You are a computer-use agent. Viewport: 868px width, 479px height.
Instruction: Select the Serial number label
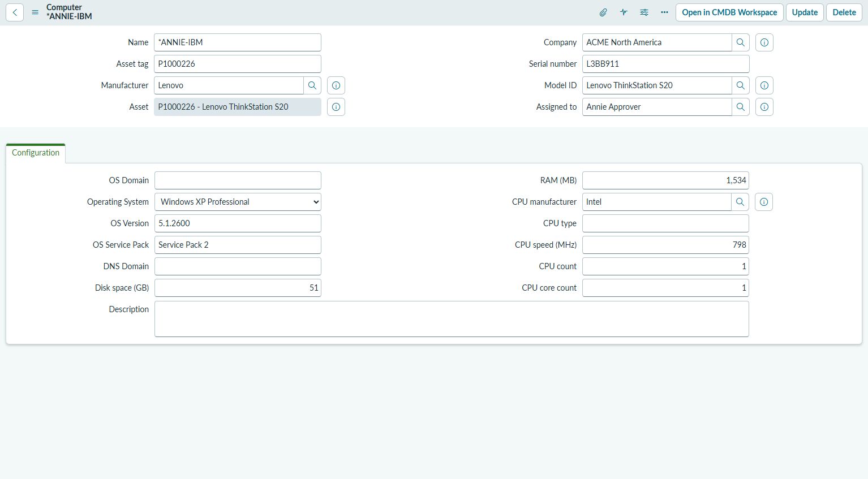pyautogui.click(x=553, y=64)
